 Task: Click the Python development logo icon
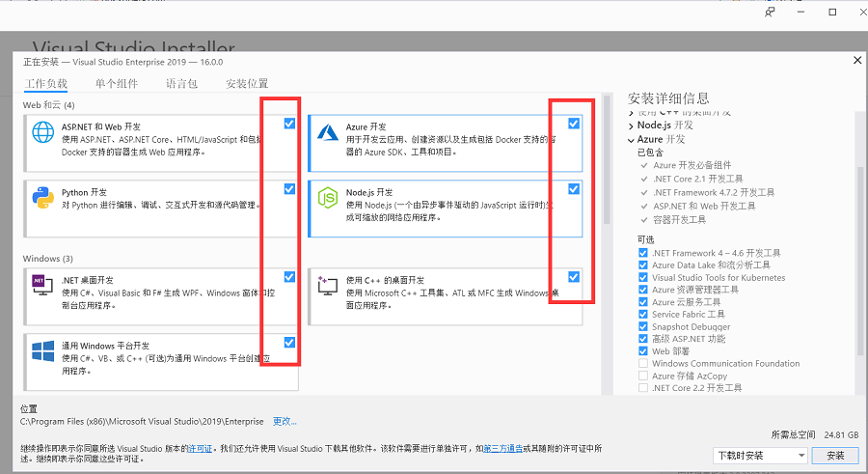coord(43,198)
